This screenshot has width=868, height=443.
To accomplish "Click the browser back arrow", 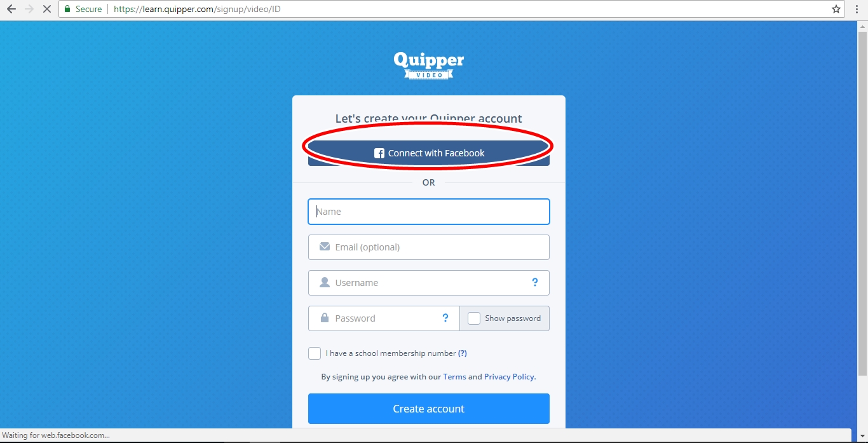I will coord(11,10).
